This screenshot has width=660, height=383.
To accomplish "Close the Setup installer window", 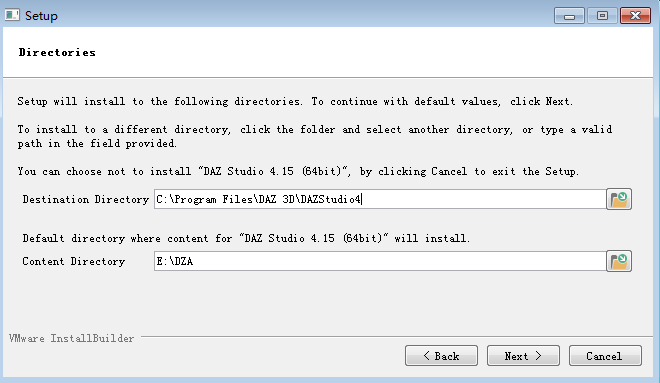I will click(635, 16).
